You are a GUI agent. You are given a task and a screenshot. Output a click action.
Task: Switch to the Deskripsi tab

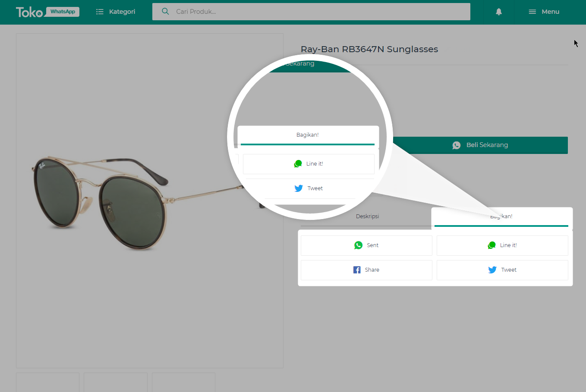[367, 216]
